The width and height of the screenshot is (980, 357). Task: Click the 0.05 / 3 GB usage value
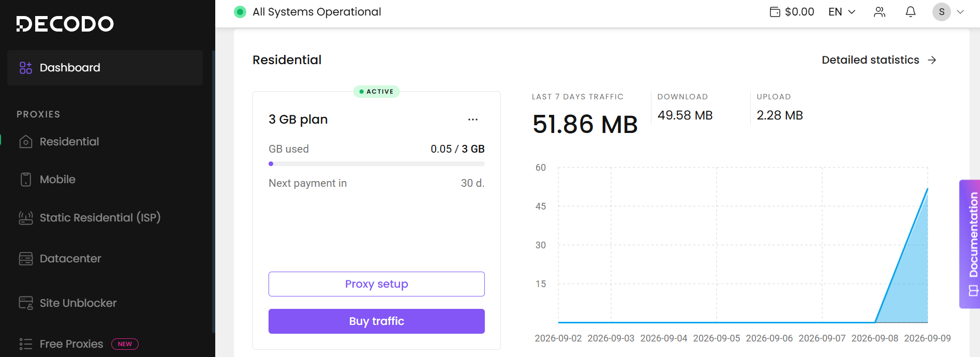pyautogui.click(x=457, y=149)
